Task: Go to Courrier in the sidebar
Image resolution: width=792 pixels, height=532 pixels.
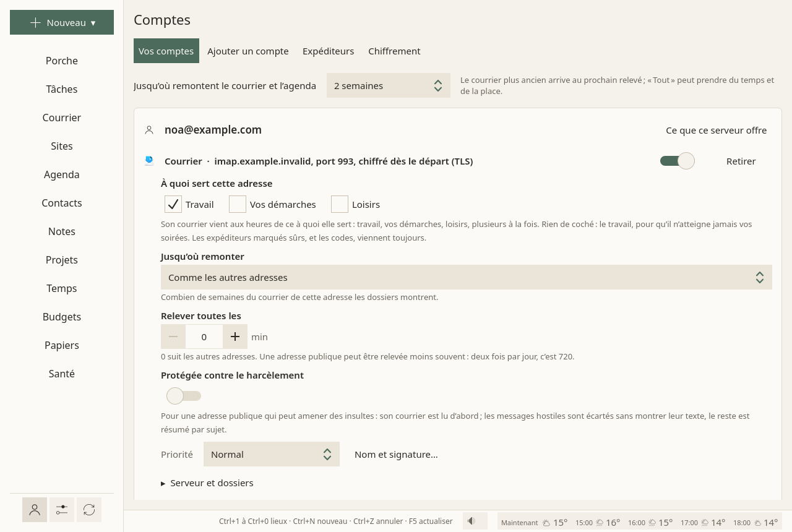Action: 62,118
